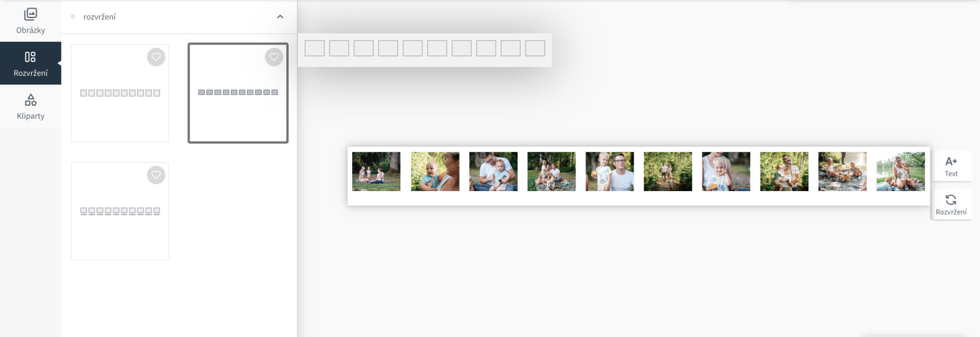This screenshot has height=337, width=980.
Task: Open the Kliparty cliparts panel
Action: (30, 106)
